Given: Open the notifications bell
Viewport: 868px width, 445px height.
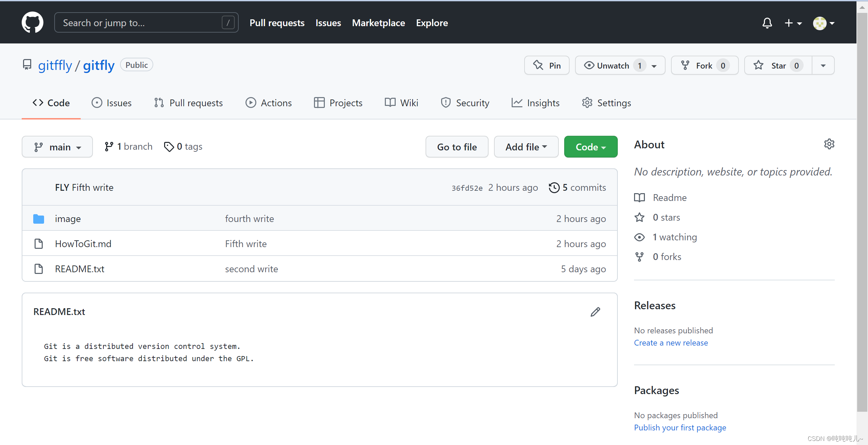Looking at the screenshot, I should pyautogui.click(x=767, y=23).
